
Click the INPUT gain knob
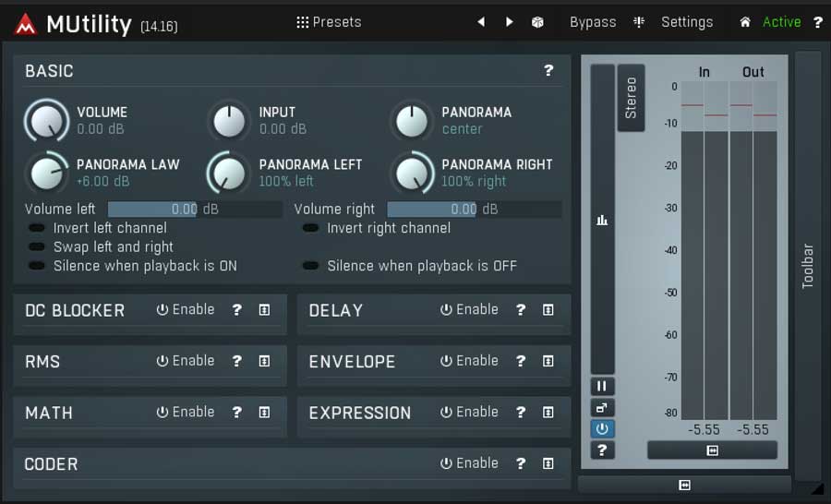pyautogui.click(x=229, y=121)
